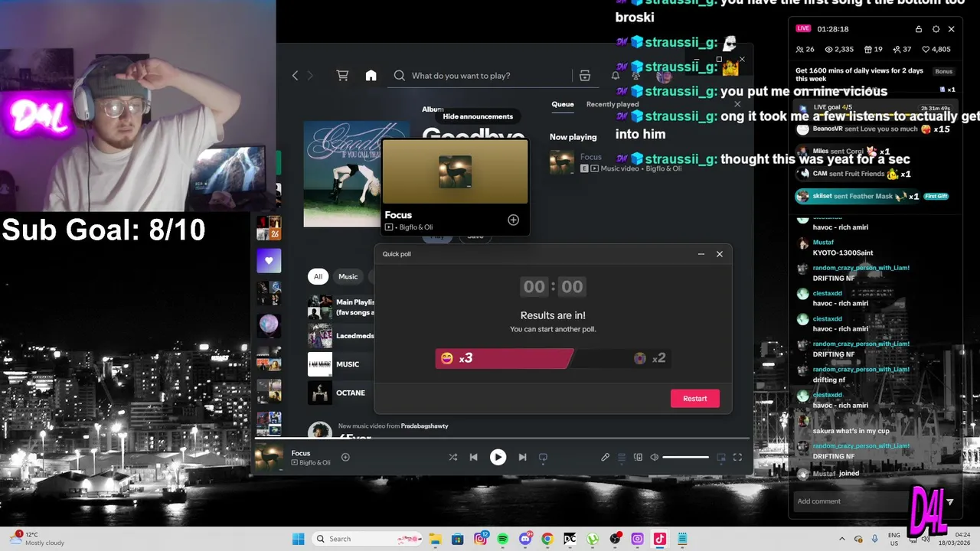Open Google Chrome from taskbar

tap(547, 539)
